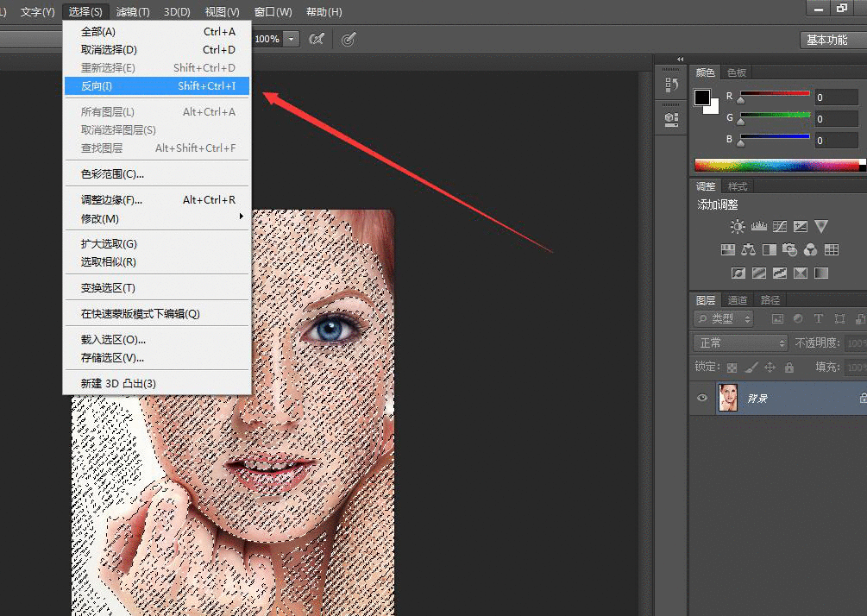Click the Color Balance adjustment icon
This screenshot has width=867, height=616.
click(x=748, y=250)
